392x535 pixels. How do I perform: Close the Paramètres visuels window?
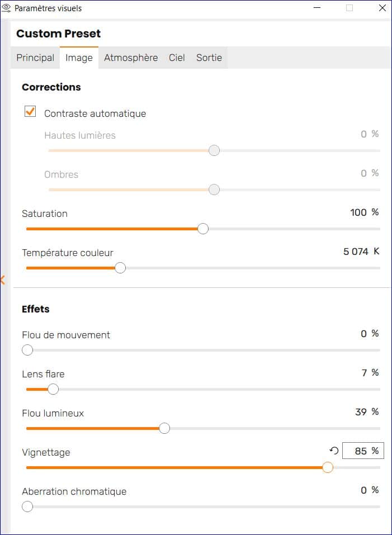coord(382,8)
